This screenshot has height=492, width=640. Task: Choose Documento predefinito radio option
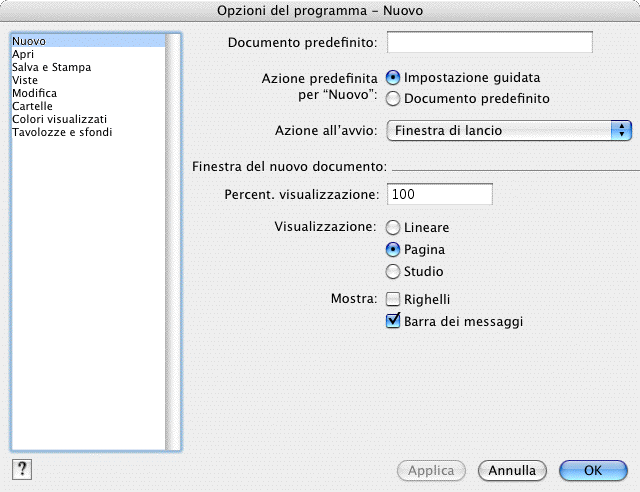394,99
